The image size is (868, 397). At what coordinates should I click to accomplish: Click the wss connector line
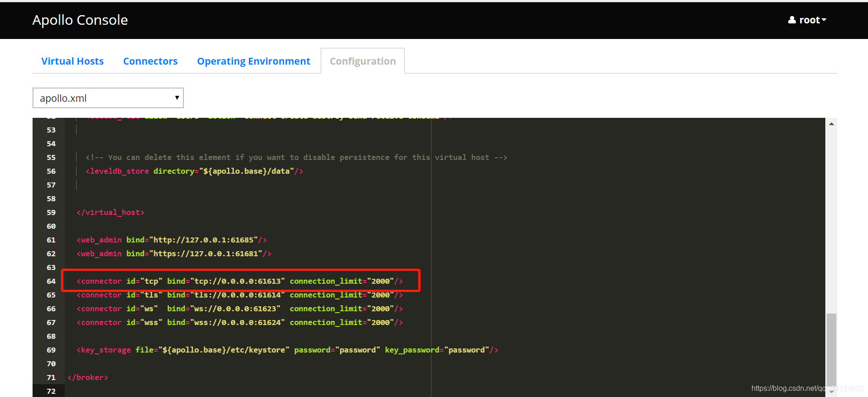240,322
